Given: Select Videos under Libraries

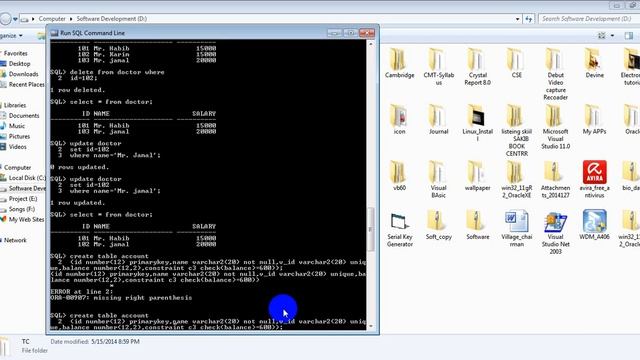Looking at the screenshot, I should (18, 147).
